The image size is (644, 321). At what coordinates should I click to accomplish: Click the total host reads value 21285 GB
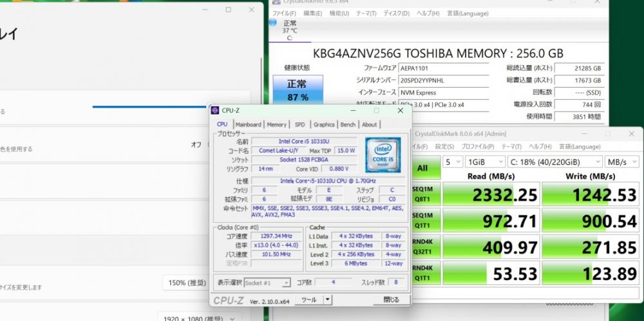tap(579, 68)
